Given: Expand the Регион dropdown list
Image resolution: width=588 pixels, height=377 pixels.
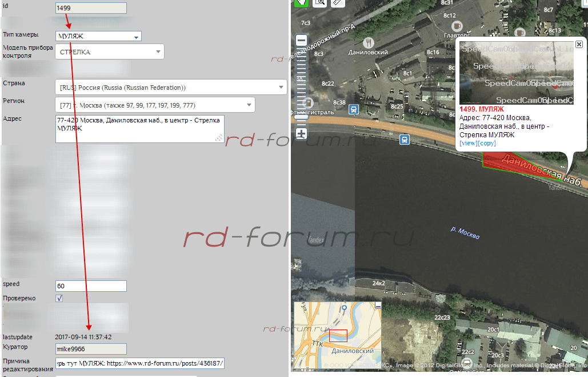Looking at the screenshot, I should pos(155,105).
